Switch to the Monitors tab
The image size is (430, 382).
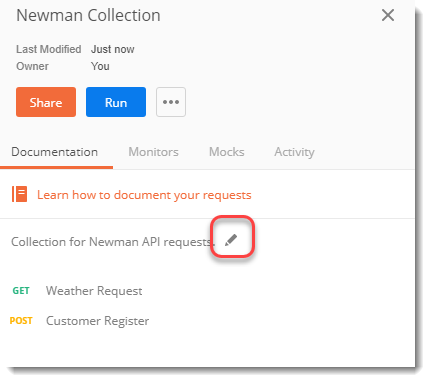coord(154,152)
